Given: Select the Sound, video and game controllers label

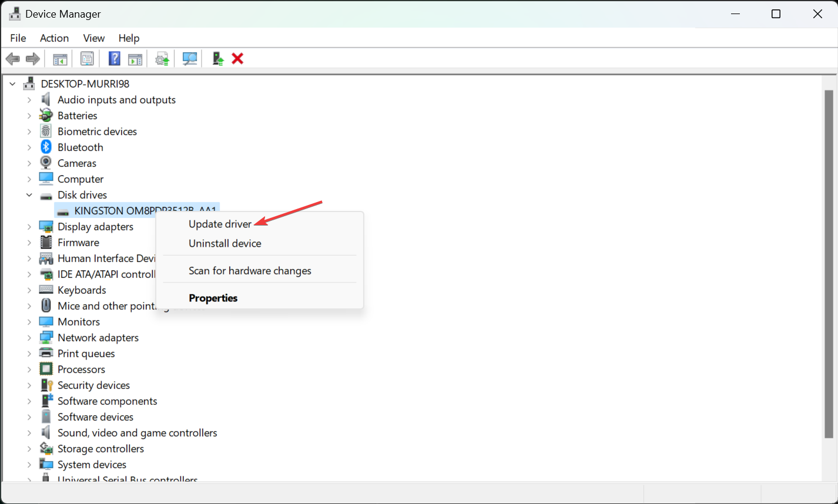Looking at the screenshot, I should (138, 433).
